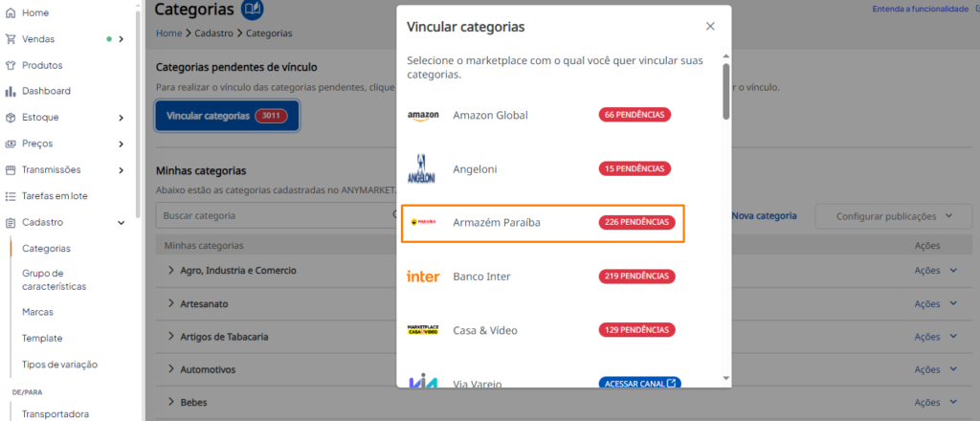Click the Banco Inter logo
Viewport: 980px width, 421px height.
pos(423,277)
